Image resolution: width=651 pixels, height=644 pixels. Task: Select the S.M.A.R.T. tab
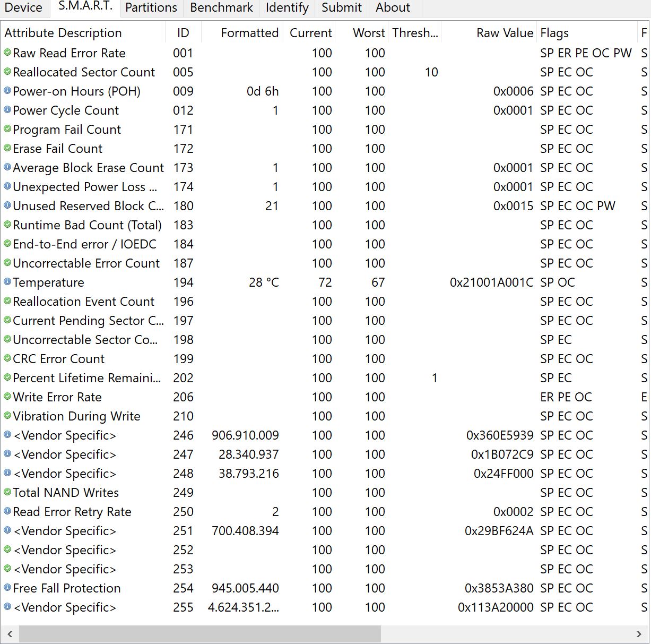[x=85, y=6]
